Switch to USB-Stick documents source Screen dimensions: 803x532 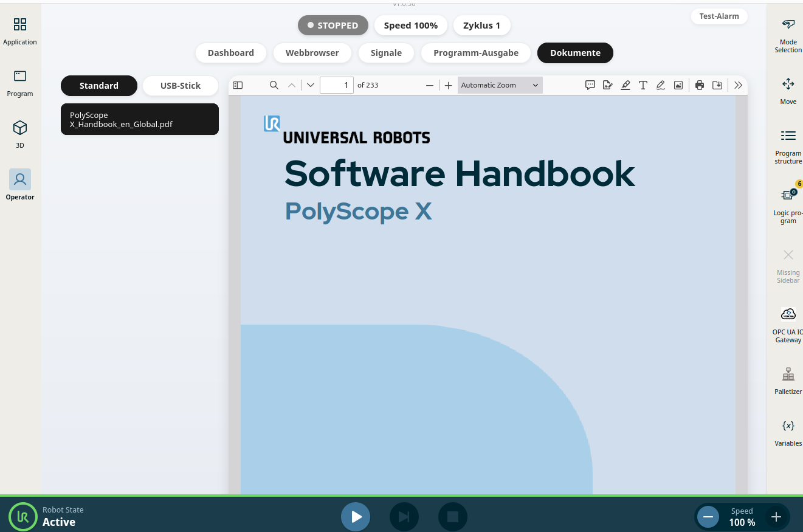click(181, 86)
